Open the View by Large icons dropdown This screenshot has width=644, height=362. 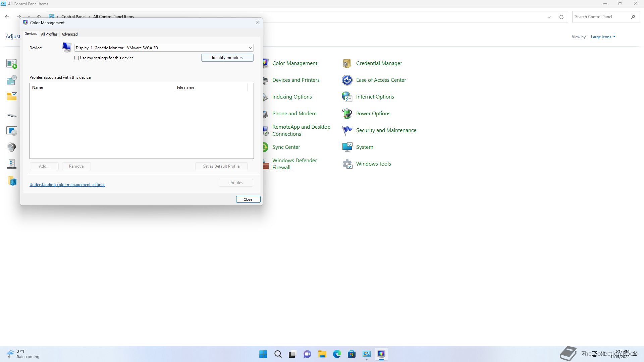(x=603, y=37)
